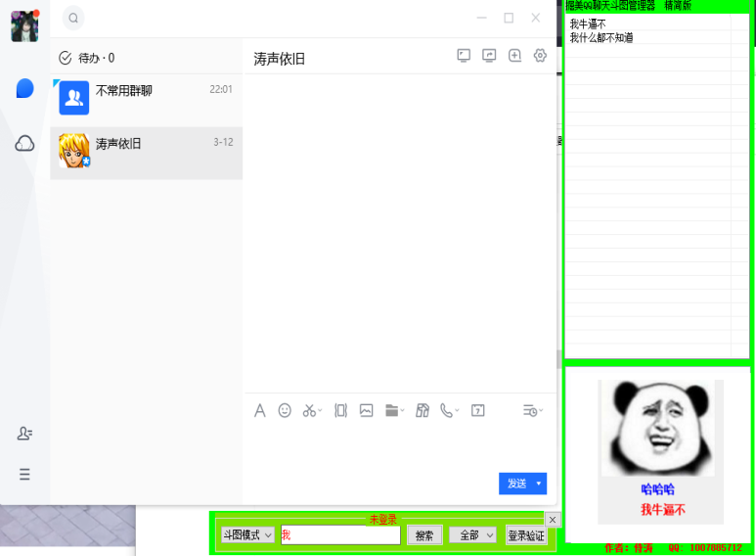Open the cloud storage sidebar icon

24,143
